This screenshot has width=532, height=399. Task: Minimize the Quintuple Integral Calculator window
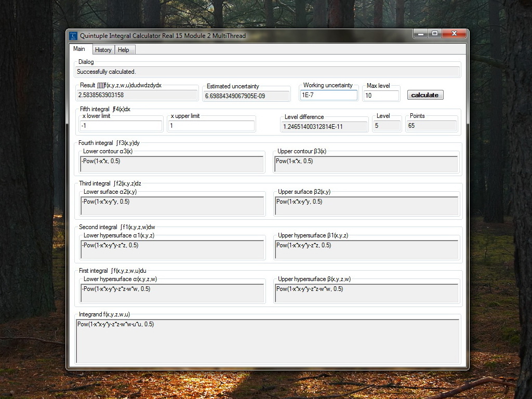pos(421,34)
